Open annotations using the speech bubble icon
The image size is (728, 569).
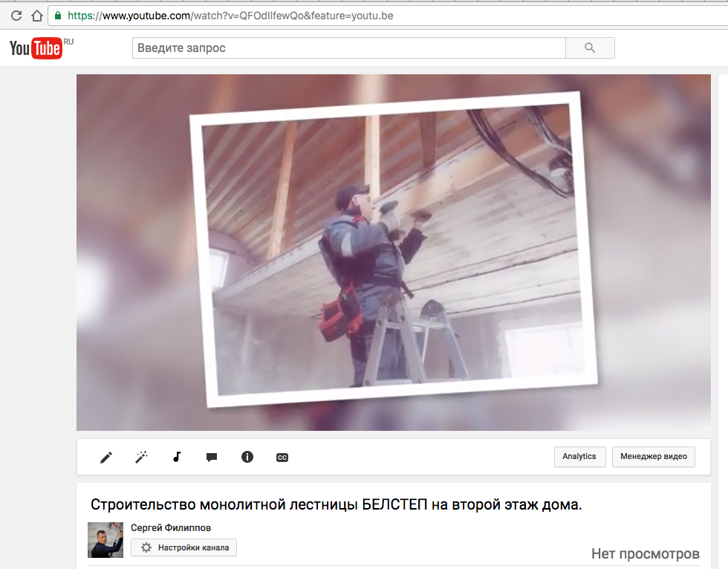click(x=212, y=458)
